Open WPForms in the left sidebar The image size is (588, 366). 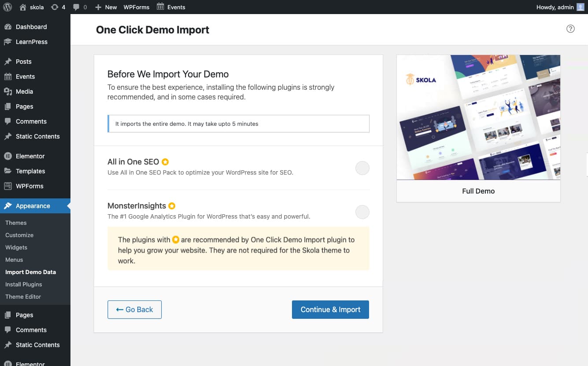[x=35, y=186]
